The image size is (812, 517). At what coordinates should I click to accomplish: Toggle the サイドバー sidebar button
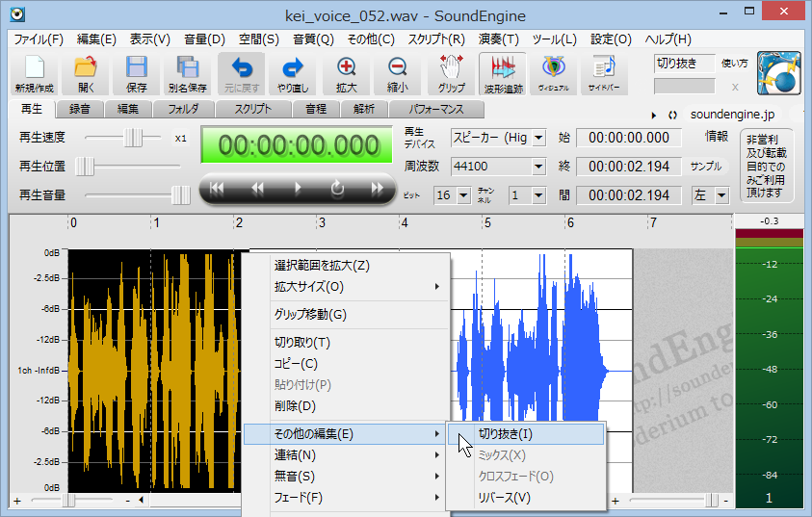click(x=604, y=73)
